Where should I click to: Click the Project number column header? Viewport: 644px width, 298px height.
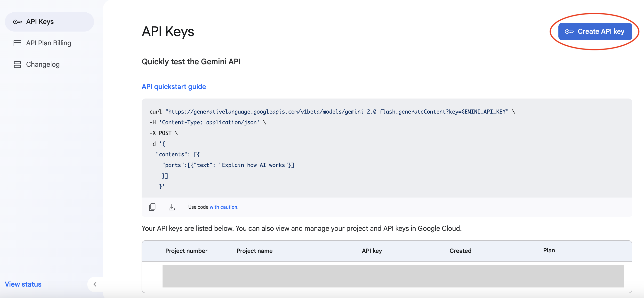pos(186,251)
